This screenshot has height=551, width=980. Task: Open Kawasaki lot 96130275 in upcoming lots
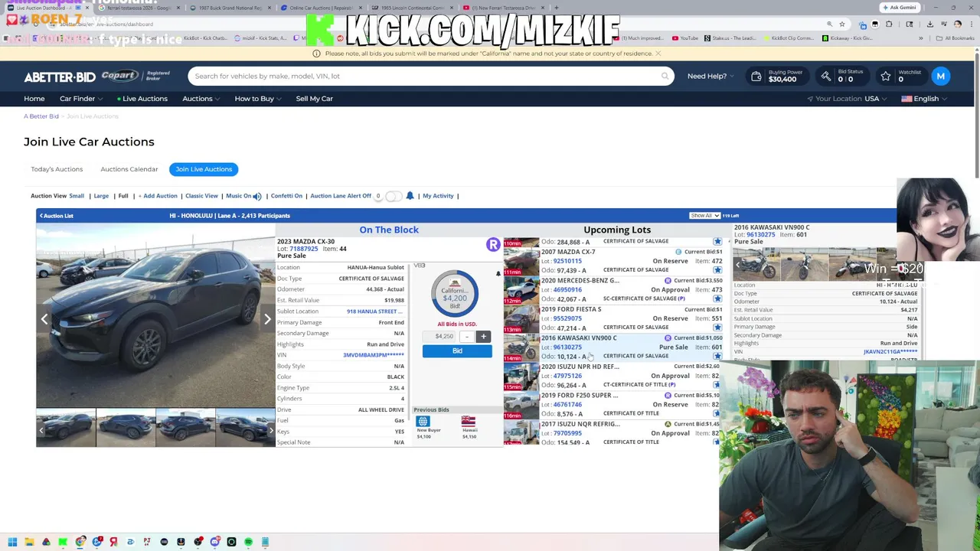(567, 347)
